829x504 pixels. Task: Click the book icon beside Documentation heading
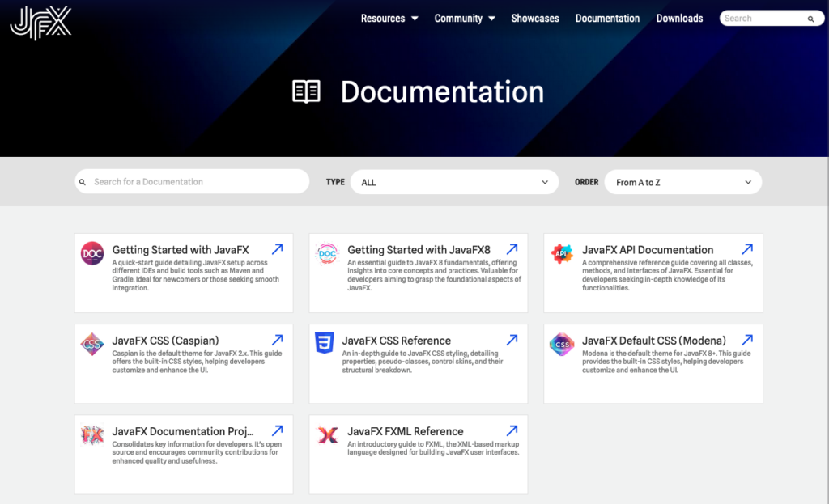[306, 91]
